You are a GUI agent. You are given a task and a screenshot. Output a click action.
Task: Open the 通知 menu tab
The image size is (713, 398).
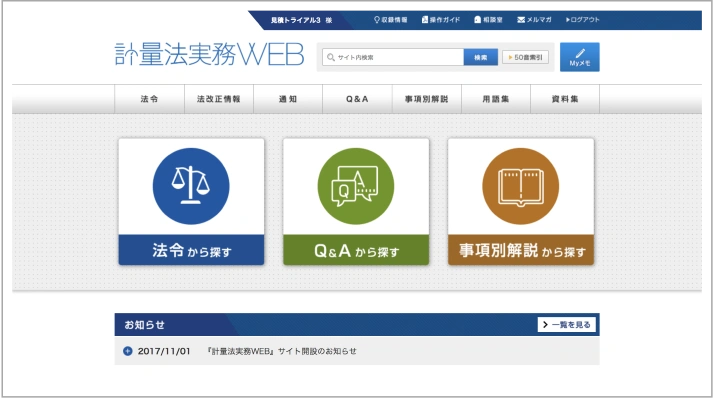click(x=288, y=99)
